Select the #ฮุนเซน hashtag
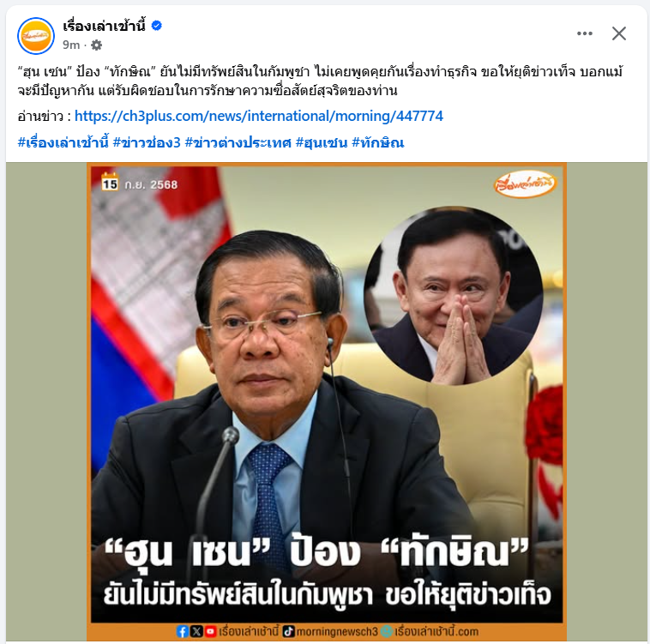This screenshot has width=650, height=644. click(x=322, y=142)
